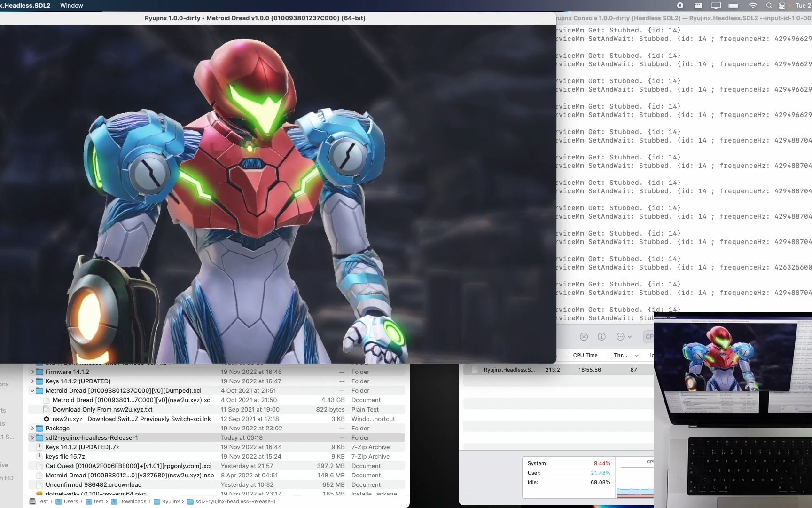Go to Downloads in Finder path bar
812x508 pixels.
[x=129, y=501]
